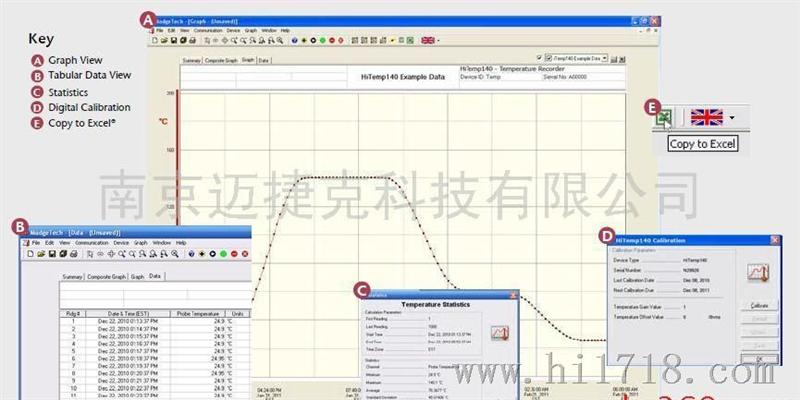800x400 pixels.
Task: Open Edit menu in Data window
Action: pos(49,243)
